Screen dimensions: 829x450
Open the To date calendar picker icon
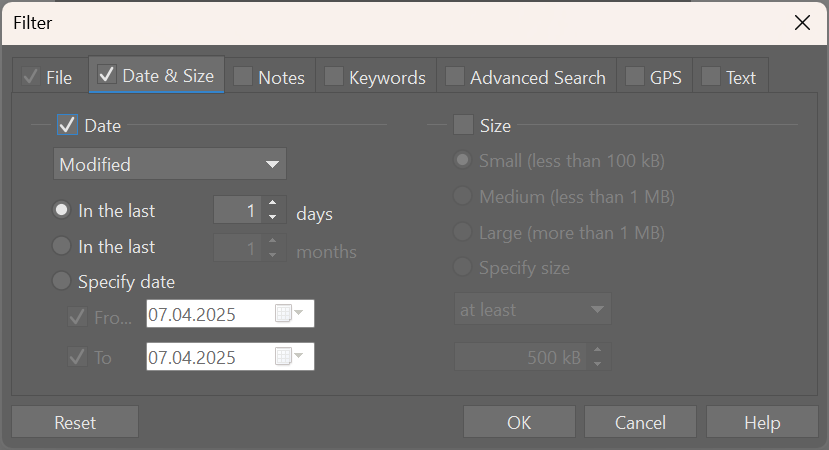point(289,356)
